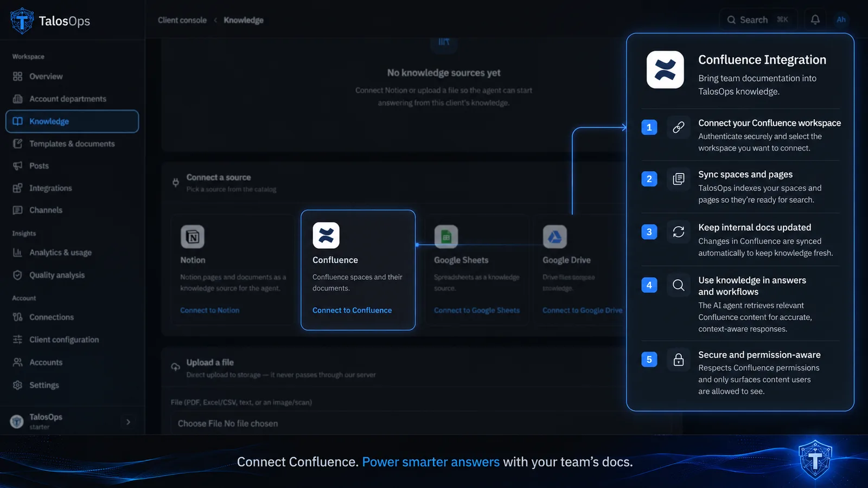Click the 'Upload a file' heading
The height and width of the screenshot is (488, 868).
210,362
